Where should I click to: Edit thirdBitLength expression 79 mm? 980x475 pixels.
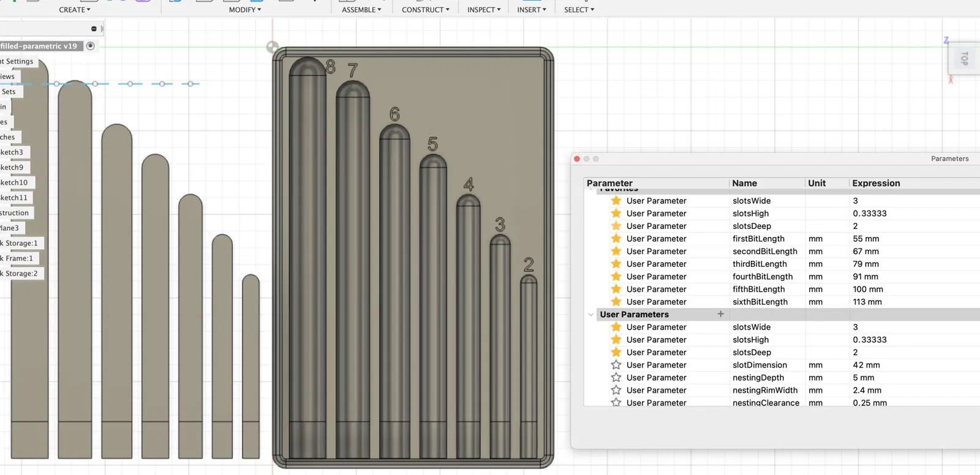pyautogui.click(x=865, y=264)
